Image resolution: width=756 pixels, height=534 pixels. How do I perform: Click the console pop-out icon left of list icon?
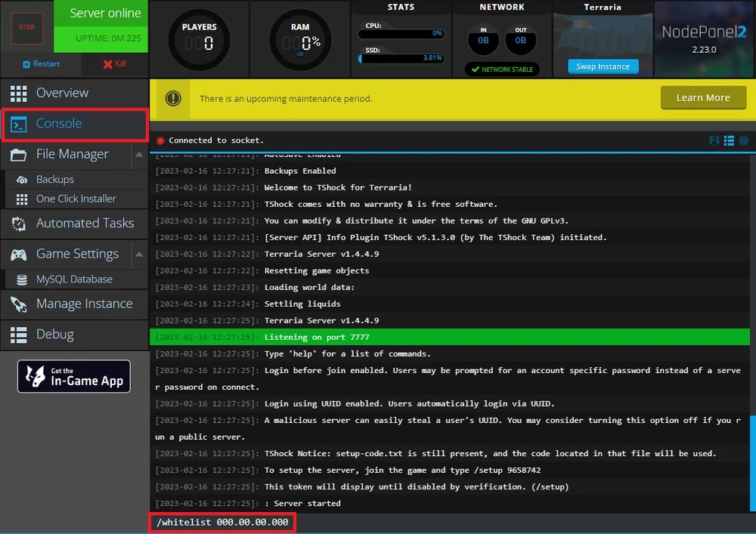pos(714,140)
